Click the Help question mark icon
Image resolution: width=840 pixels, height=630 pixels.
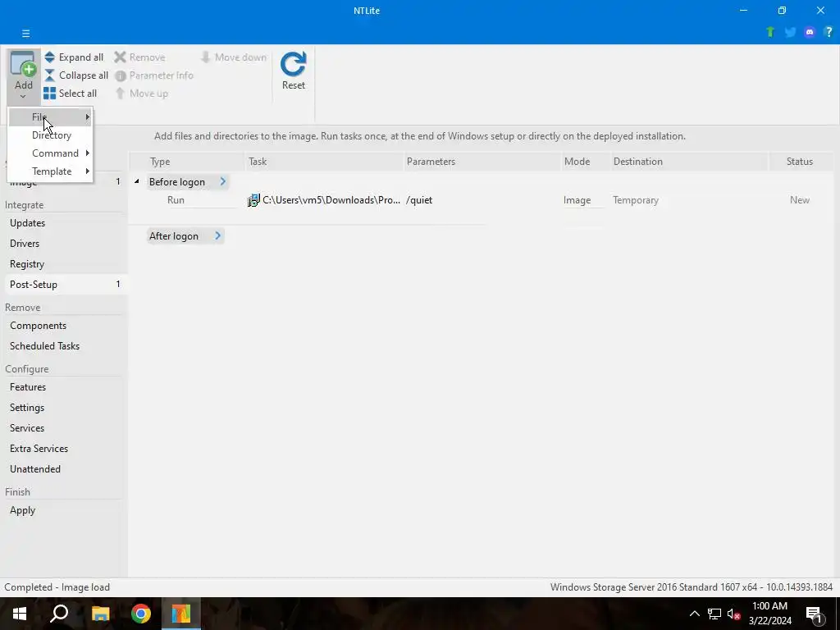click(829, 32)
